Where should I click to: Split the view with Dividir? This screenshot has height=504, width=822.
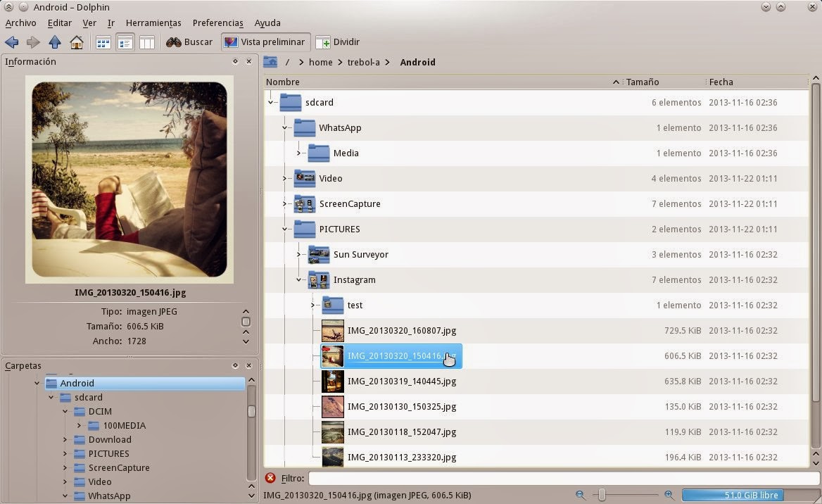pyautogui.click(x=338, y=42)
